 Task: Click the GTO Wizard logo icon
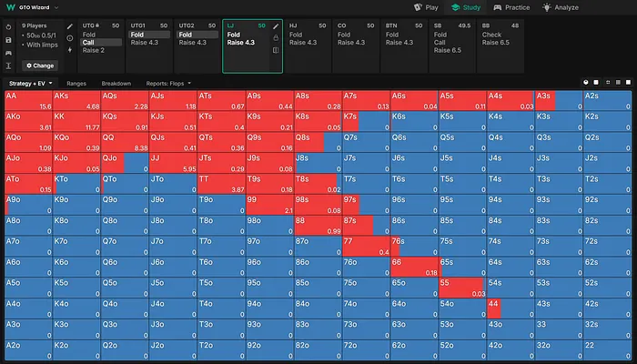[x=8, y=6]
